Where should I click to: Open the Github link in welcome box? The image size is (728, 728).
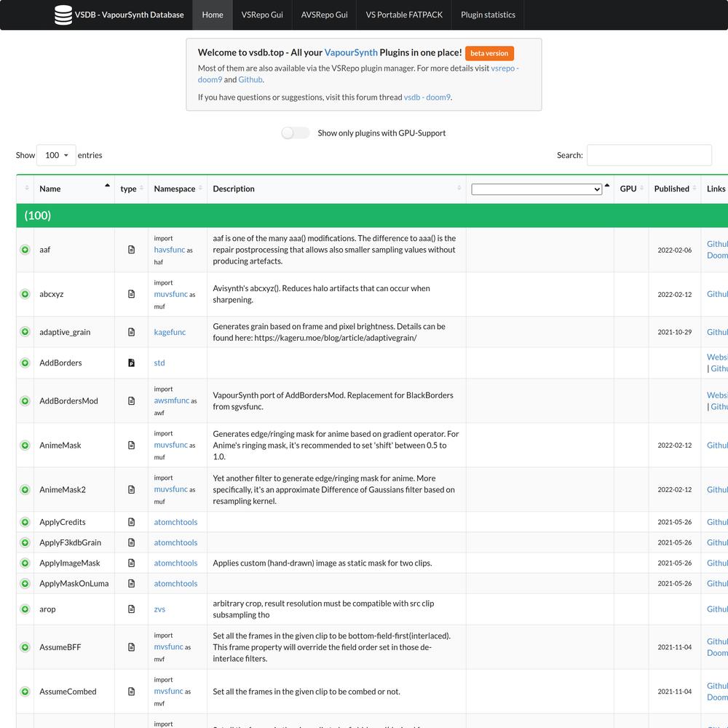pyautogui.click(x=250, y=80)
